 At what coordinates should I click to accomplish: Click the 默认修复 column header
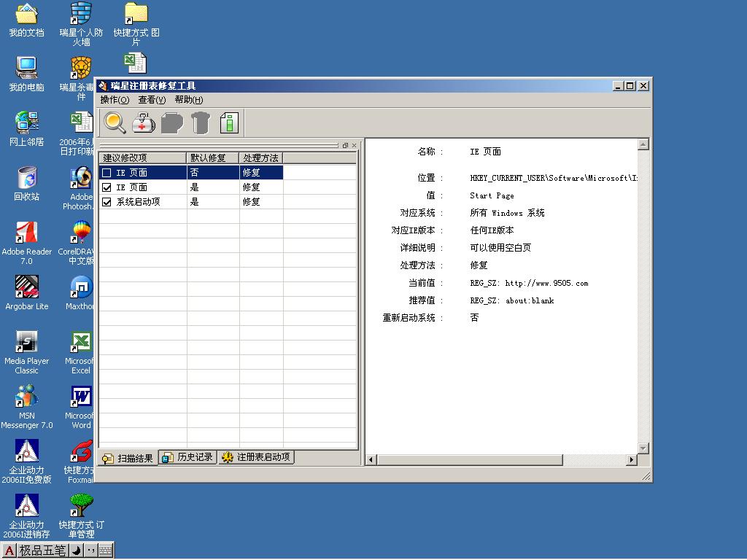(212, 157)
